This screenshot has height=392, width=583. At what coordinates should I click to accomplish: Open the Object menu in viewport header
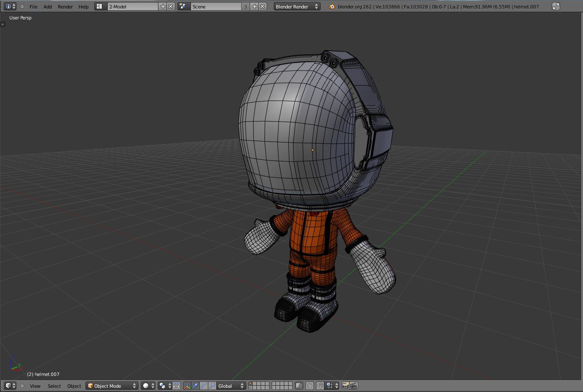pos(74,386)
